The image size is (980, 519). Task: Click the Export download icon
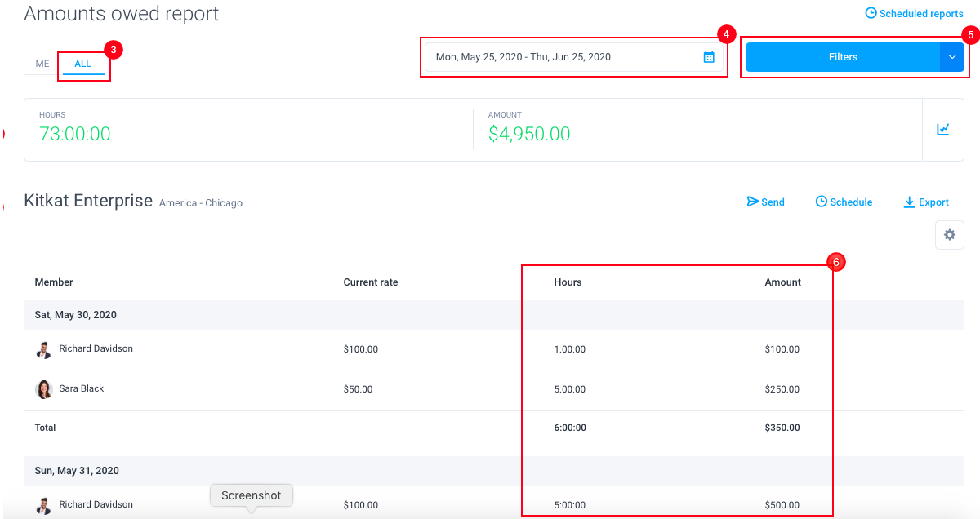pos(908,202)
